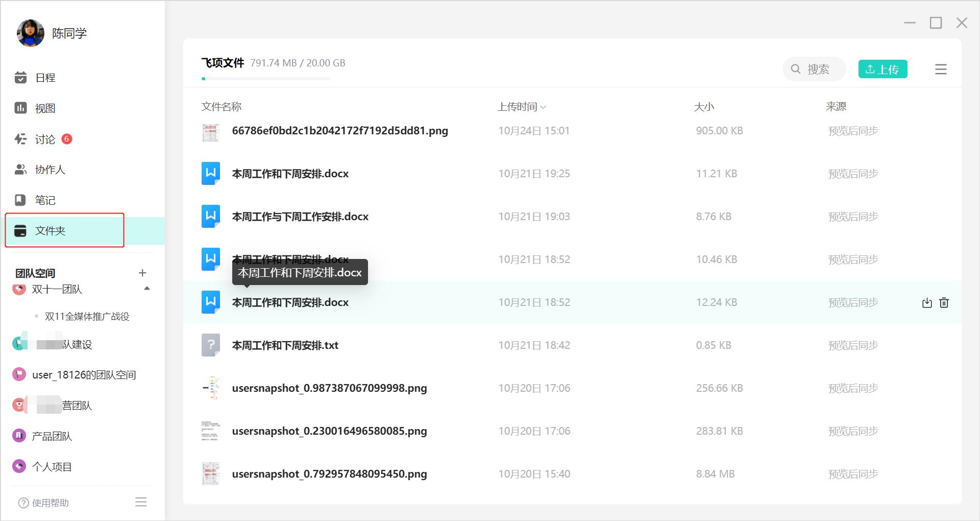Download the highlighted 本周工作和下周安排.docx file
This screenshot has width=980, height=521.
[x=927, y=302]
